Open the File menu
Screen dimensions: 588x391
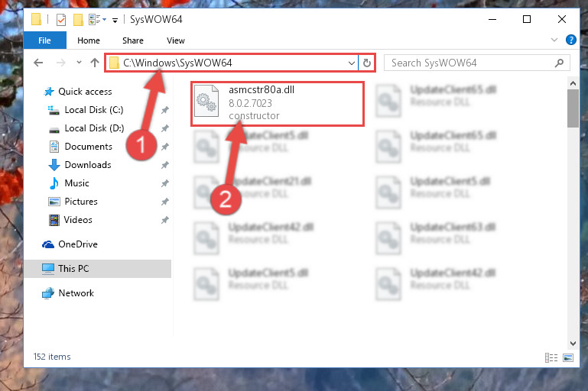point(44,40)
